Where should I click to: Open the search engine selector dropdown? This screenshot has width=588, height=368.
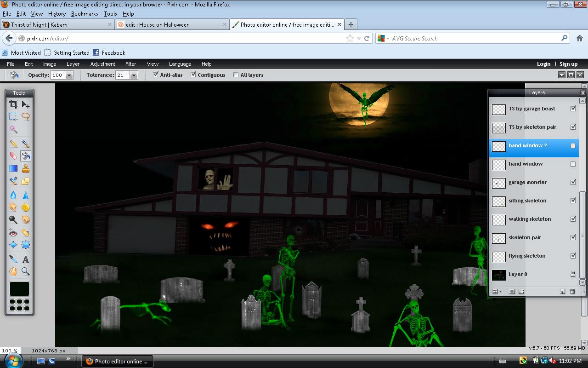pos(383,39)
